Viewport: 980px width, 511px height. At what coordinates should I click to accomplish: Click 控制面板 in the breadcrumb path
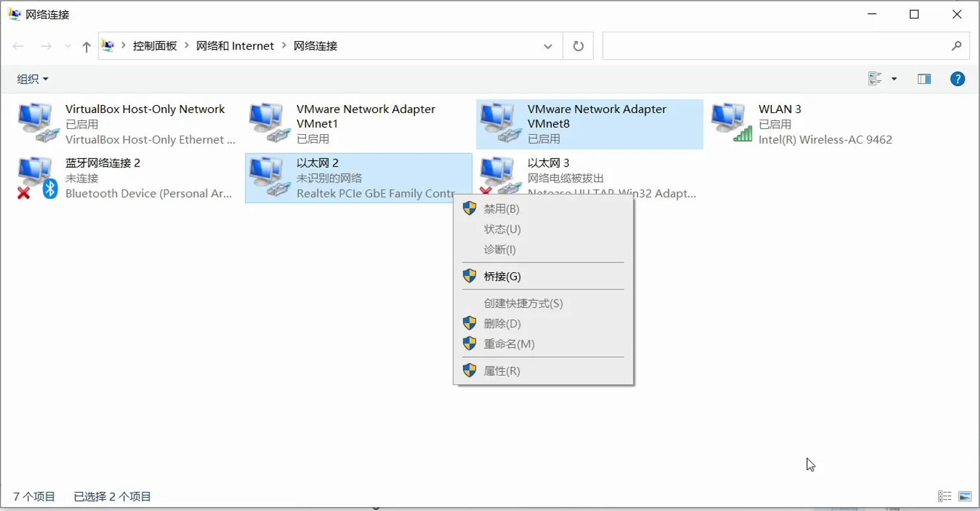[x=155, y=46]
